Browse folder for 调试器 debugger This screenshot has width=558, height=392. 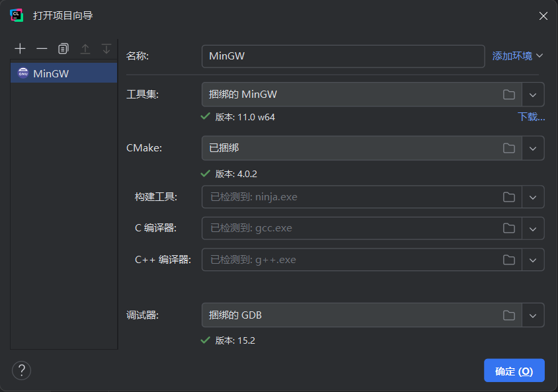509,315
